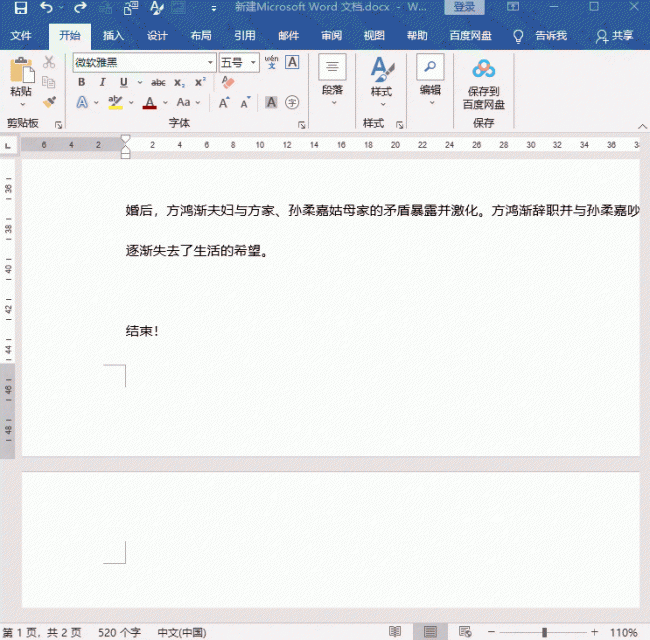Switch to Web Layout view in status bar
The width and height of the screenshot is (650, 640).
pos(465,632)
